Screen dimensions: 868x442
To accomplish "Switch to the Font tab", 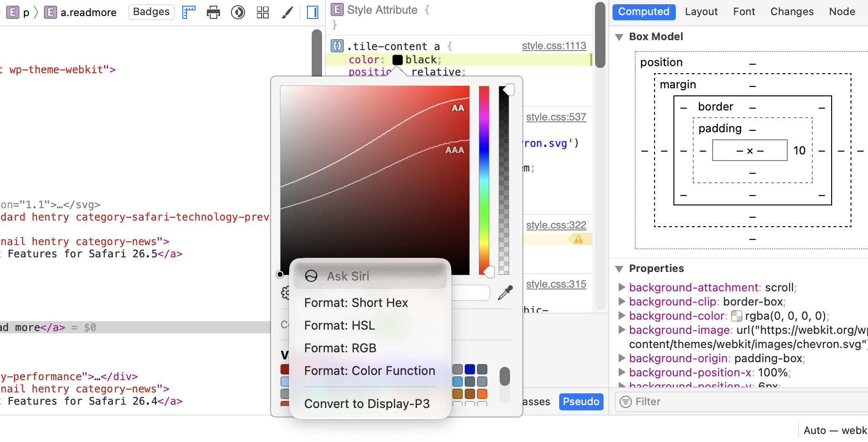I will 744,12.
